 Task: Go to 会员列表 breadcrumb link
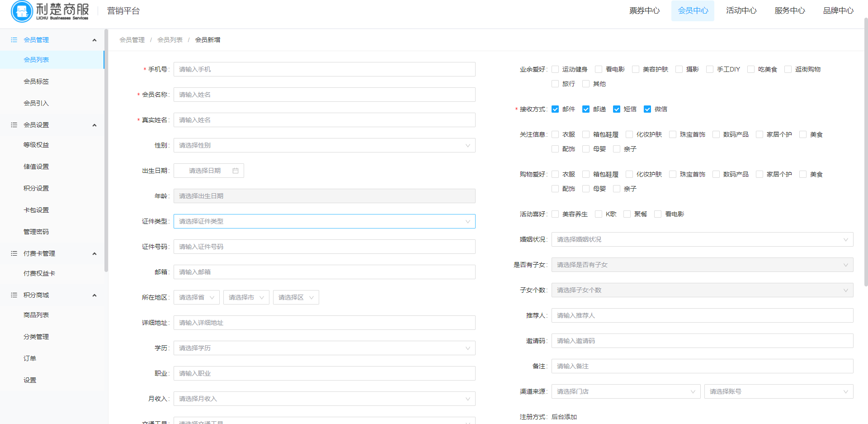click(x=170, y=40)
